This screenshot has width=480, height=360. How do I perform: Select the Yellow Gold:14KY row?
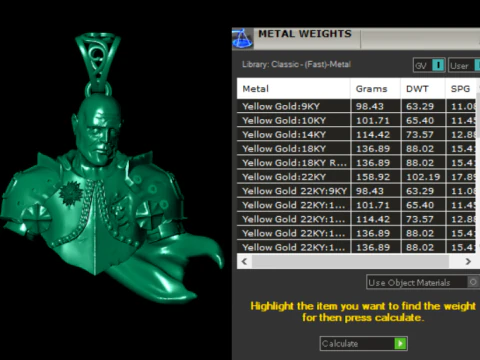click(357, 134)
